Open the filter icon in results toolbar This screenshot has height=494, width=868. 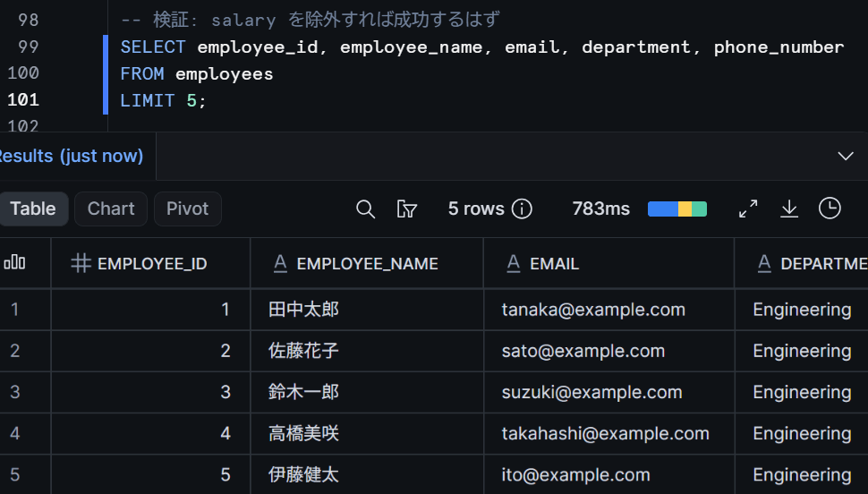pos(407,209)
